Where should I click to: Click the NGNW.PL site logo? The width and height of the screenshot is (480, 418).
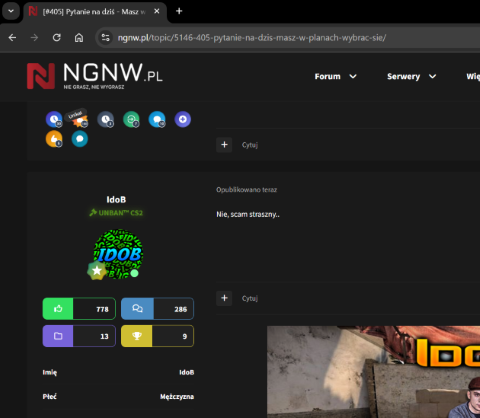pyautogui.click(x=95, y=76)
